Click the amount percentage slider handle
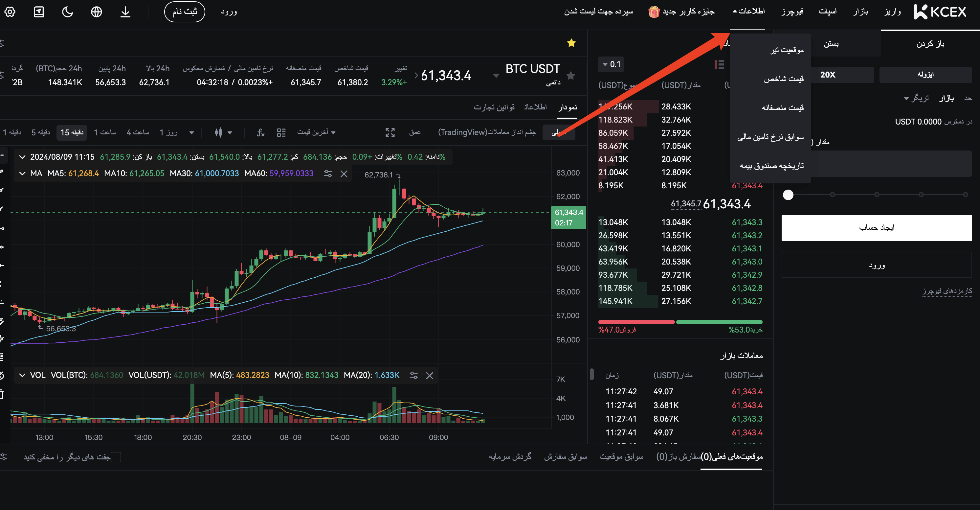This screenshot has height=510, width=980. click(788, 195)
